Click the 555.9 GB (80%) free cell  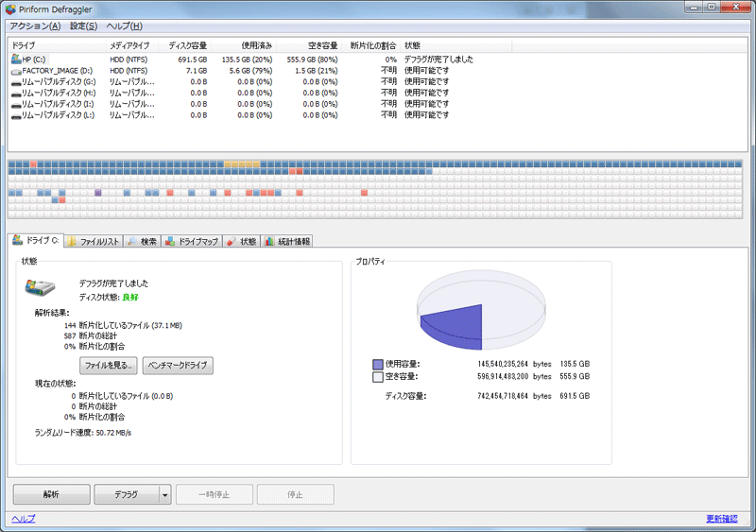click(312, 60)
